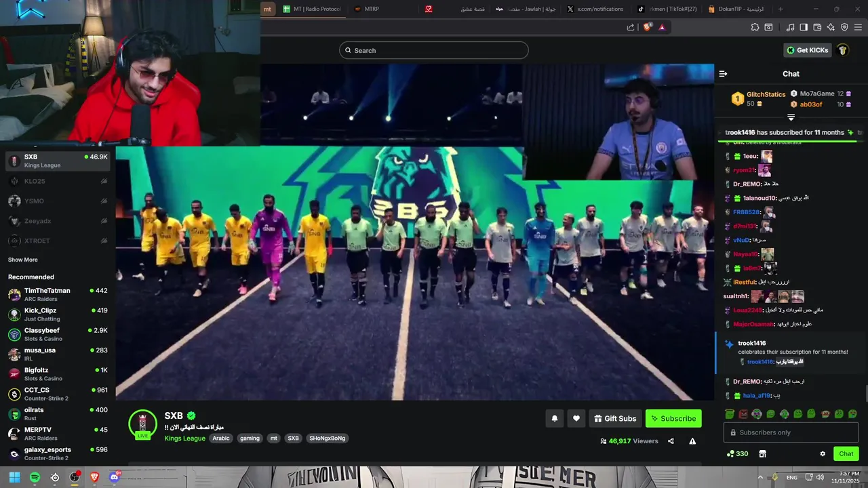The image size is (868, 488).
Task: Click Show More in the sidebar channel list
Action: [23, 260]
